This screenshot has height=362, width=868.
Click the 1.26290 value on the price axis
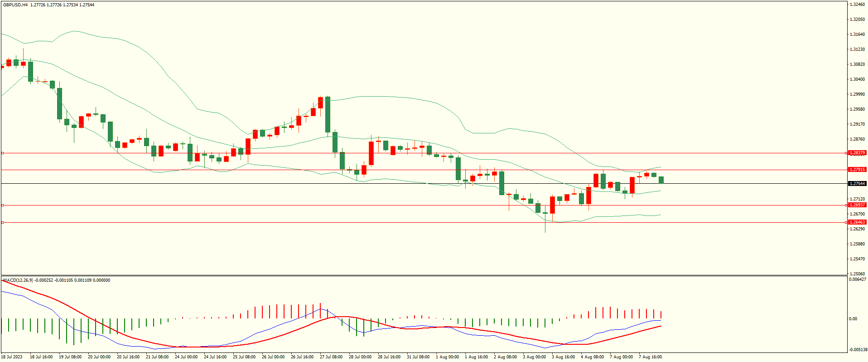point(858,229)
